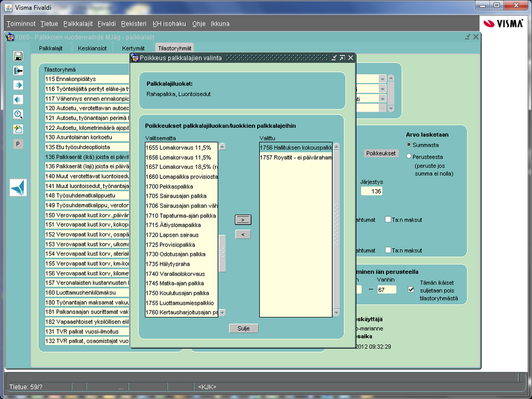Close the Poikkeus palkkalajien valinta dialog
The image size is (532, 399).
[351, 58]
